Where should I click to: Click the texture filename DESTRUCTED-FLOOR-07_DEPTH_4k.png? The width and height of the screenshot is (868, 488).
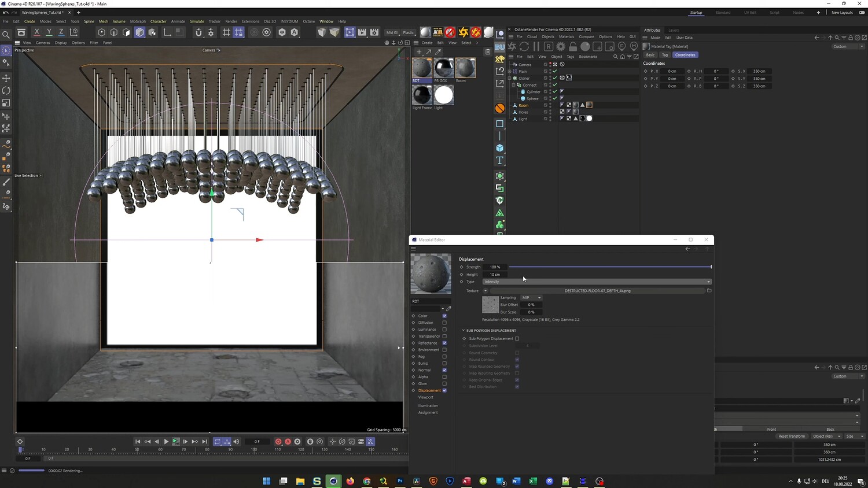(598, 291)
